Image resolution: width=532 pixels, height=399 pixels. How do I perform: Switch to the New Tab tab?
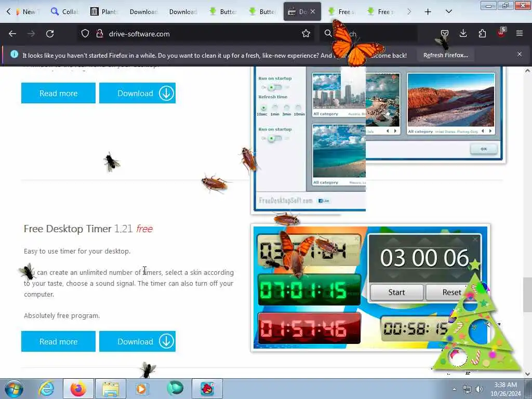pyautogui.click(x=28, y=12)
